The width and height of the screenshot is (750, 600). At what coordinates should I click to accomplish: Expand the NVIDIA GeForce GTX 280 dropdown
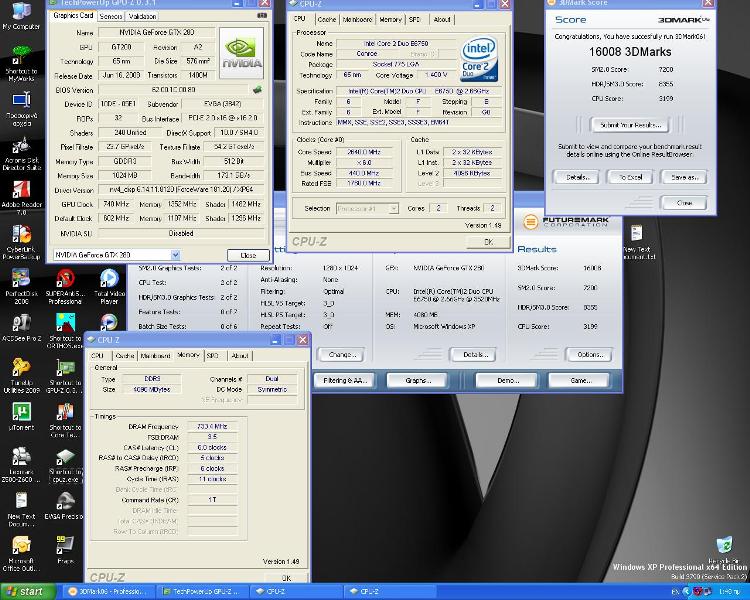point(175,255)
